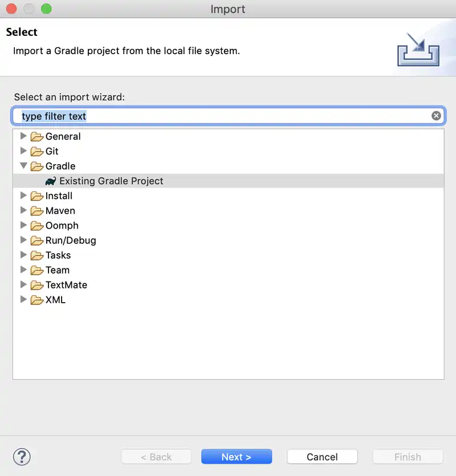Viewport: 456px width, 476px height.
Task: Collapse the Gradle tree node
Action: 23,166
